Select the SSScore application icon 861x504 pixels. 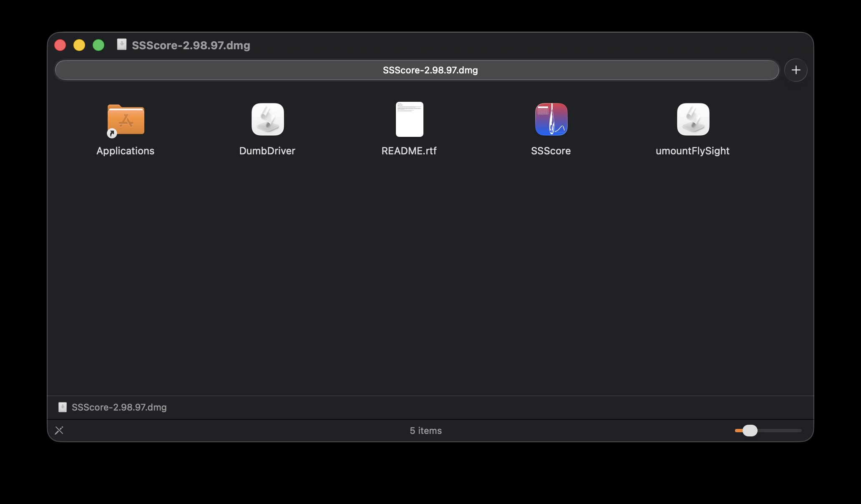point(551,119)
